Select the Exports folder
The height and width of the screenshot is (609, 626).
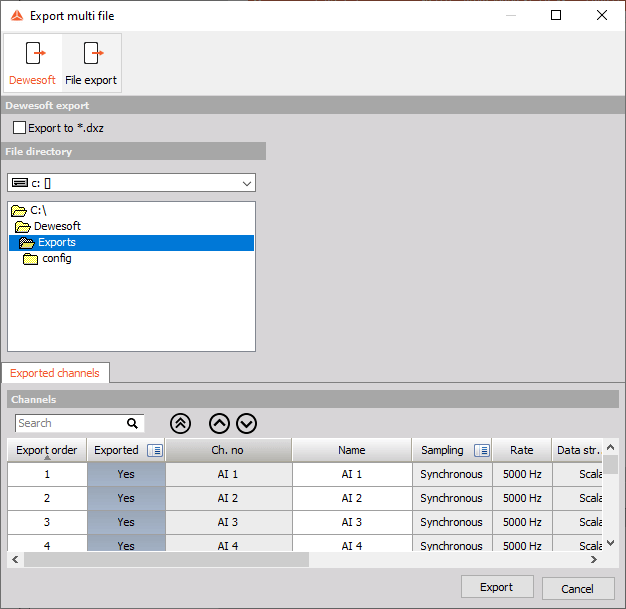click(x=131, y=243)
